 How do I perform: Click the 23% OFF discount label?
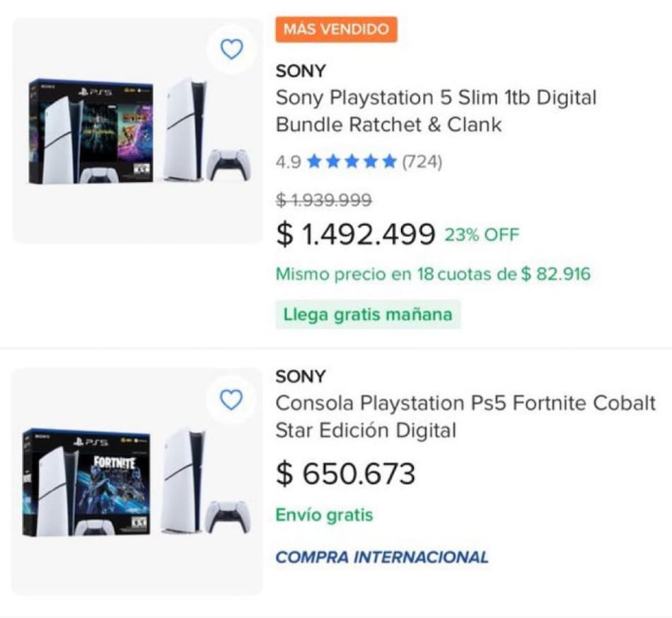point(482,235)
